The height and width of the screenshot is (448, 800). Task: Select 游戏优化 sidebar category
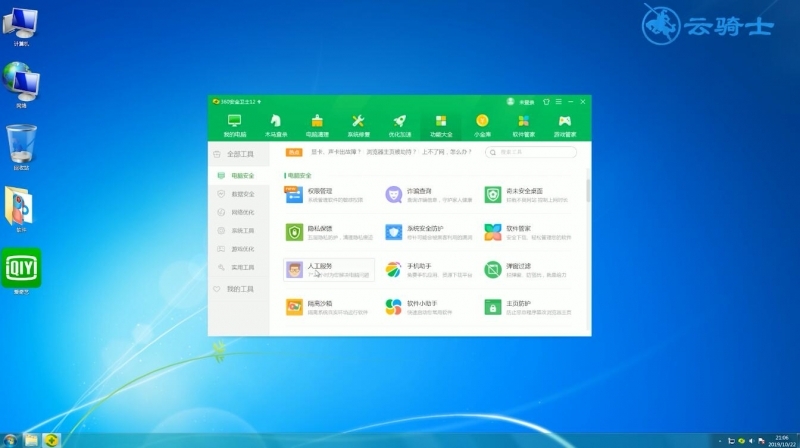point(239,249)
